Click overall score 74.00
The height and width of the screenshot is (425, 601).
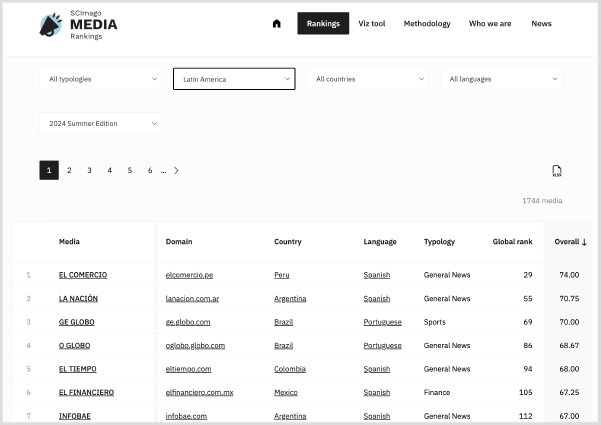coord(569,275)
